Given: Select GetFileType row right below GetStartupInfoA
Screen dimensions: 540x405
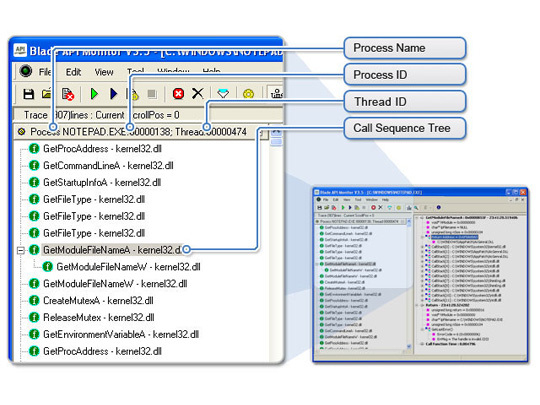Looking at the screenshot, I should [x=94, y=199].
